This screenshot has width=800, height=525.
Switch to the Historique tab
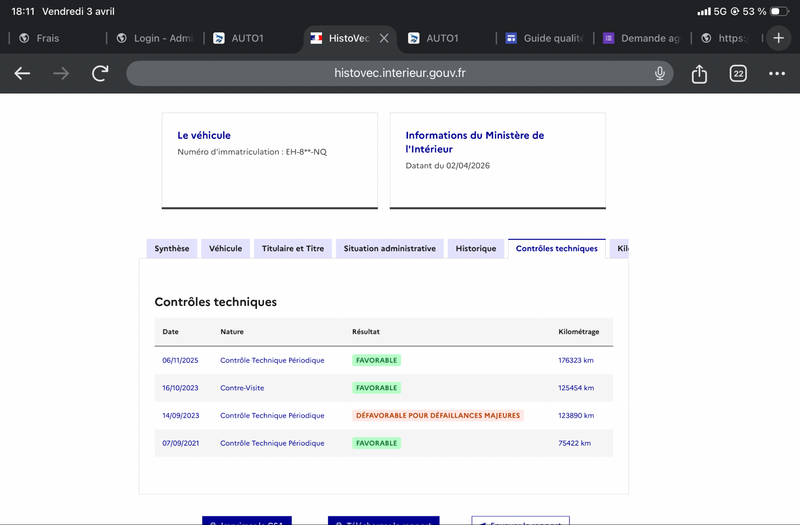(x=476, y=249)
